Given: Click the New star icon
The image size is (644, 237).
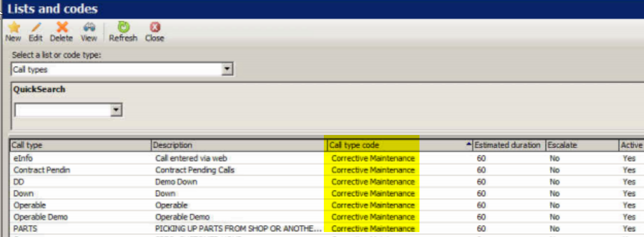Looking at the screenshot, I should [x=14, y=28].
